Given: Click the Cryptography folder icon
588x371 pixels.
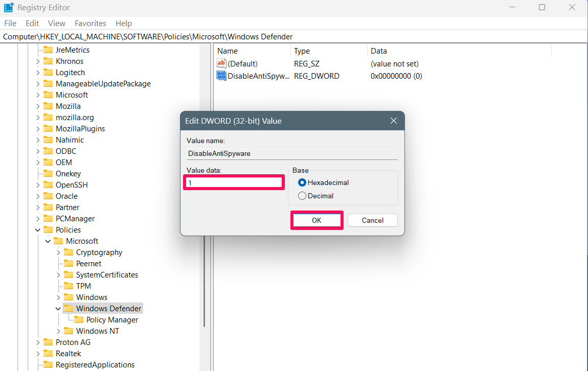Looking at the screenshot, I should tap(68, 252).
